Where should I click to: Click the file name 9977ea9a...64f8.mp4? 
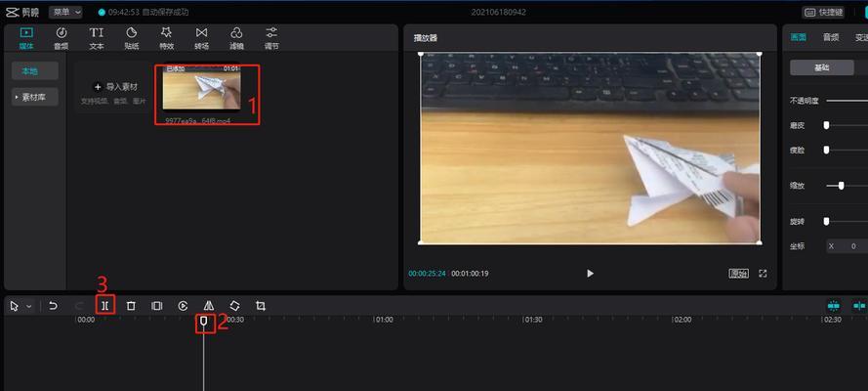(197, 120)
